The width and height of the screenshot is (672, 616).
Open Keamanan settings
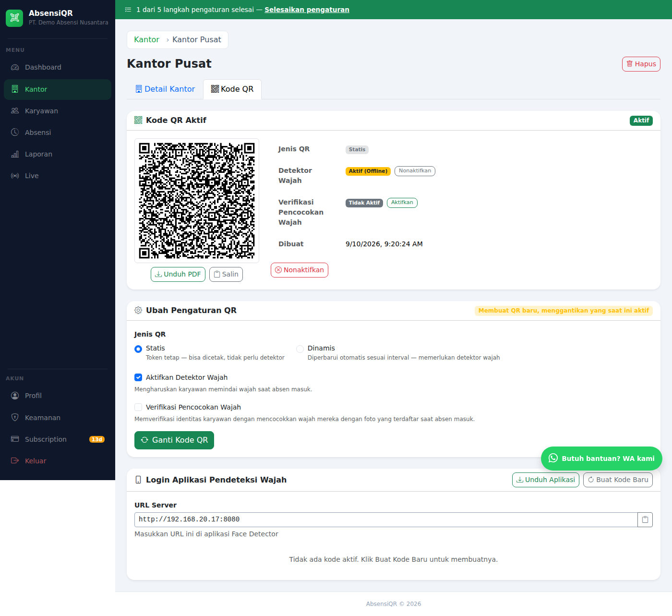tap(58, 418)
